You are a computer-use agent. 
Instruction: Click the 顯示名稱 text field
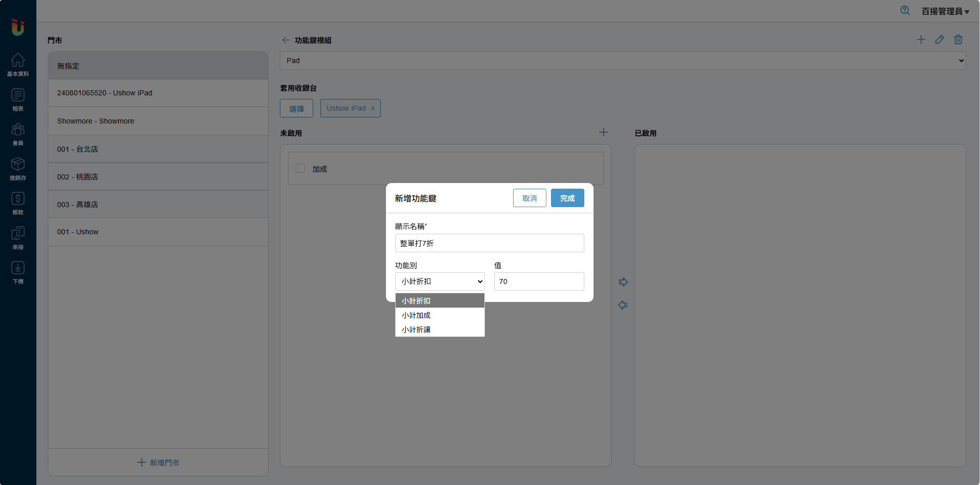489,243
